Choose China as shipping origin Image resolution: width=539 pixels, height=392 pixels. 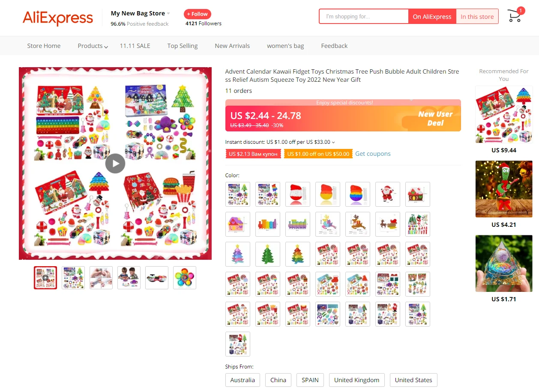pos(278,380)
